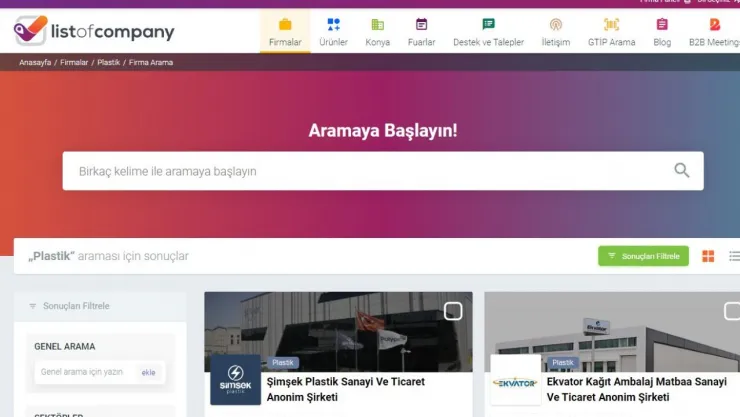Open the B2B Meetings icon
Image resolution: width=740 pixels, height=417 pixels.
click(714, 24)
